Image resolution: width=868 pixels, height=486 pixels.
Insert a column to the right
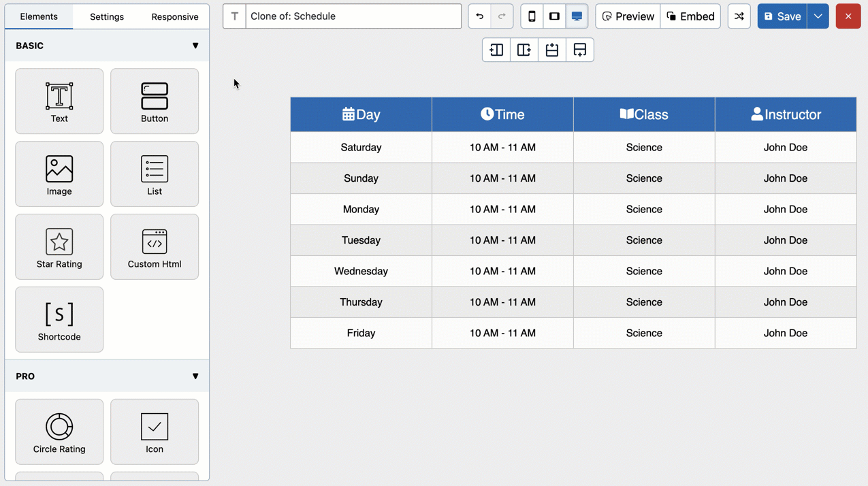524,50
